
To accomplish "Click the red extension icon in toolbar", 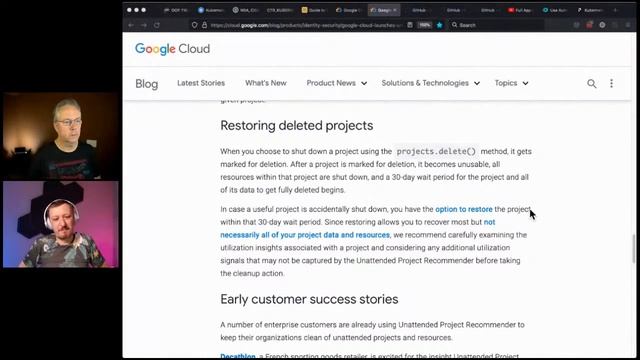I will tap(589, 25).
